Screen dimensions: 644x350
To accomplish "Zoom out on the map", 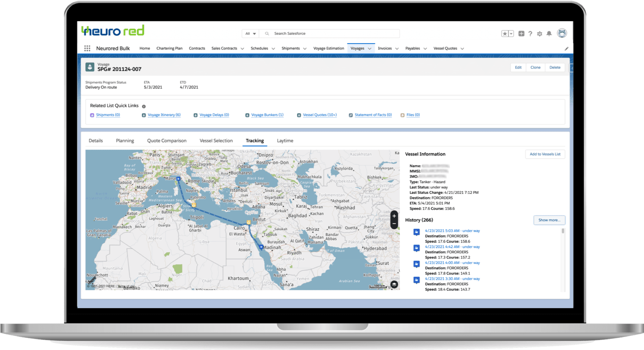I will click(394, 224).
